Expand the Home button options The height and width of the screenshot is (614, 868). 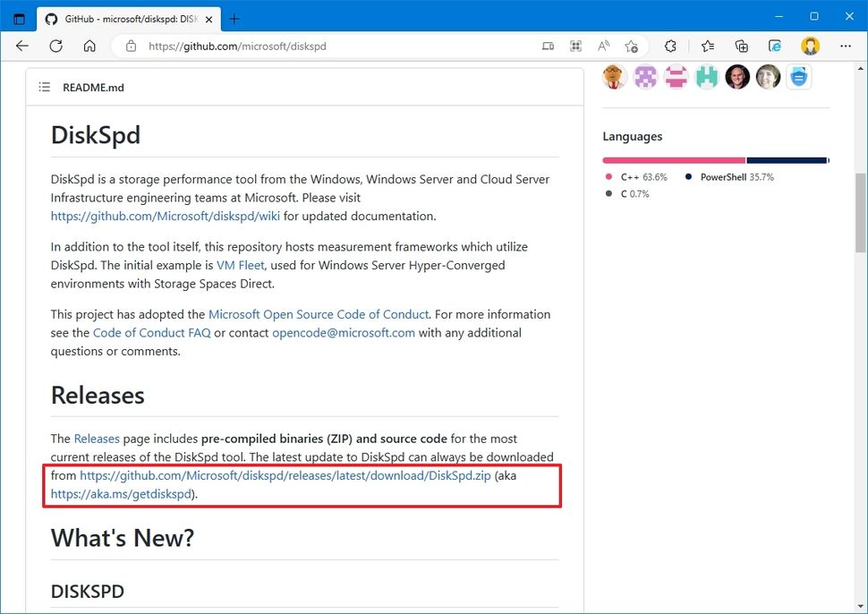pos(89,45)
